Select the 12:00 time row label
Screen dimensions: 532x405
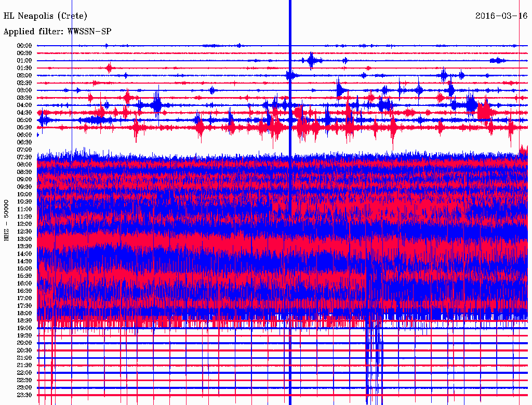(24, 224)
